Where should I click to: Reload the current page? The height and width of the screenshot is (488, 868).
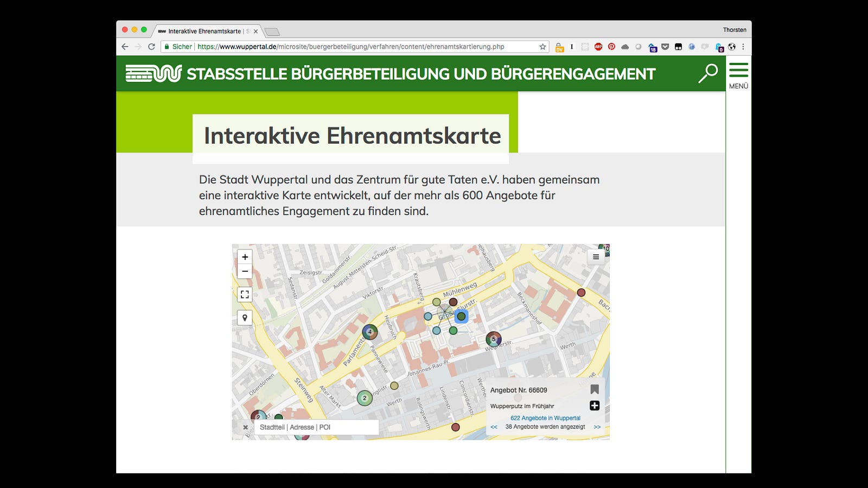151,47
